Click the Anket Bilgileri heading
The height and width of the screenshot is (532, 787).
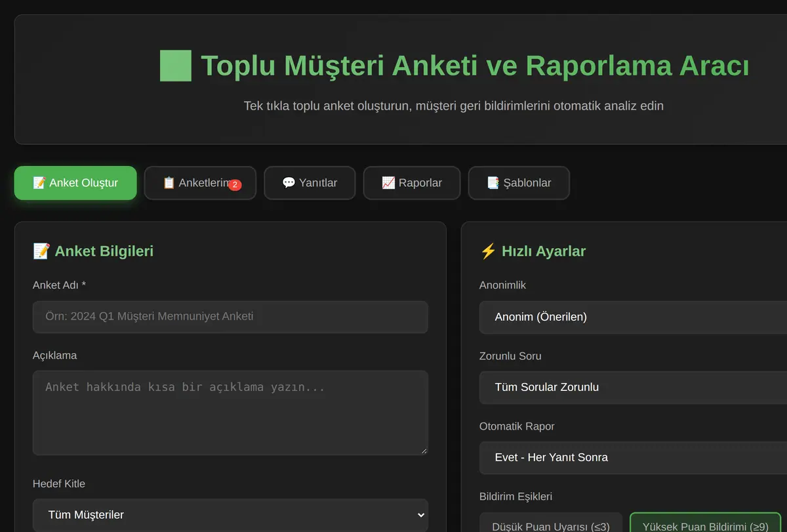93,251
